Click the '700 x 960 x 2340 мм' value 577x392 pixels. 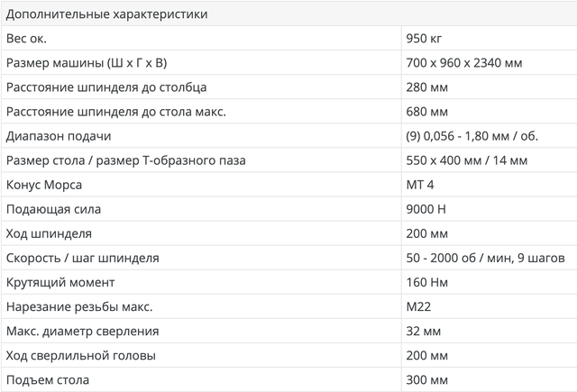tap(464, 63)
